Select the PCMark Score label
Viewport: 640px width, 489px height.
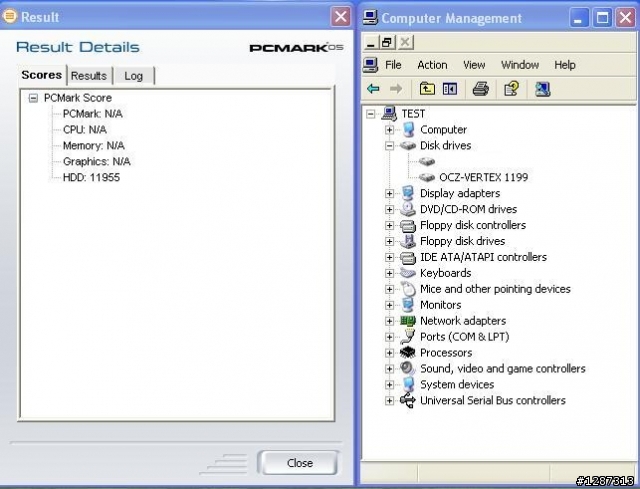pyautogui.click(x=78, y=98)
